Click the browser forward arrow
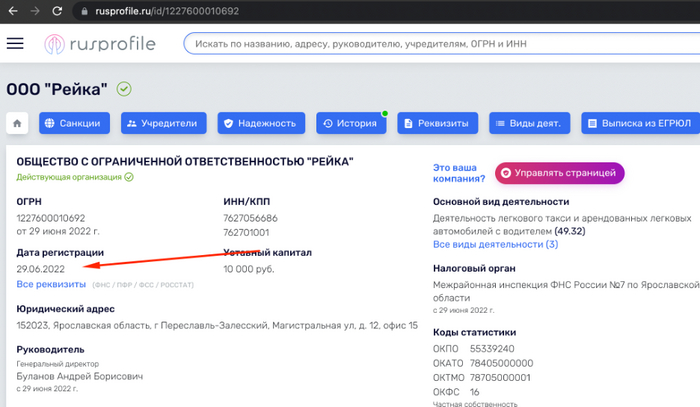Viewport: 700px width, 407px height. click(35, 11)
